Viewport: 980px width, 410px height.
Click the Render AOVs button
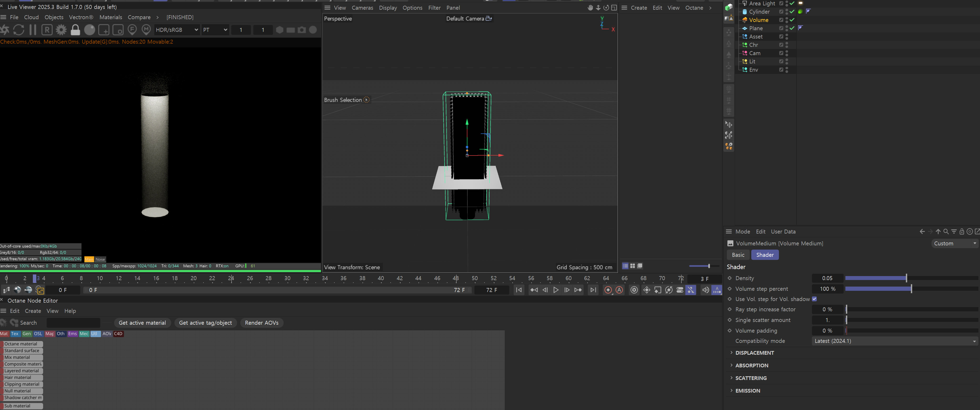click(x=261, y=323)
